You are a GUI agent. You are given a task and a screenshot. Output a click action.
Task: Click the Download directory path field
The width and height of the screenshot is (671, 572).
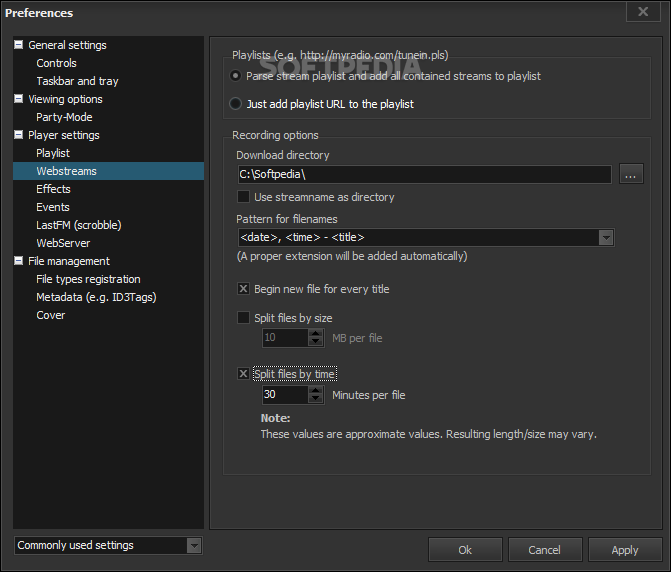[425, 174]
